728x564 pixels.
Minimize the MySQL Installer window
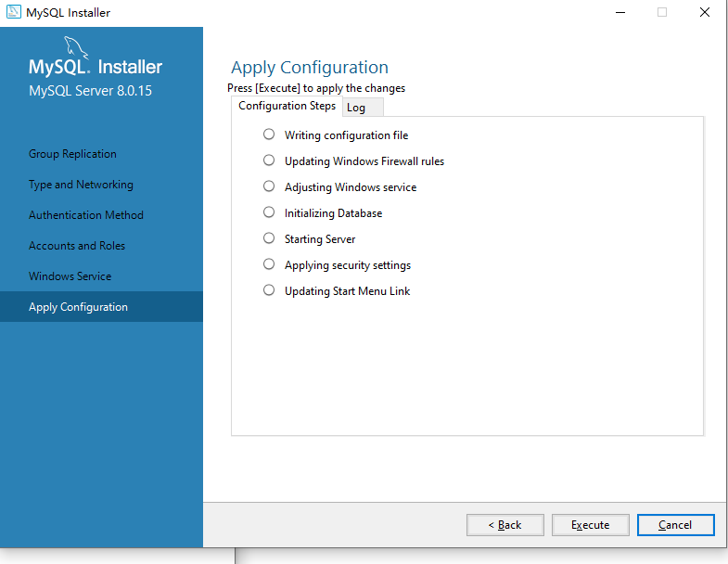click(620, 13)
